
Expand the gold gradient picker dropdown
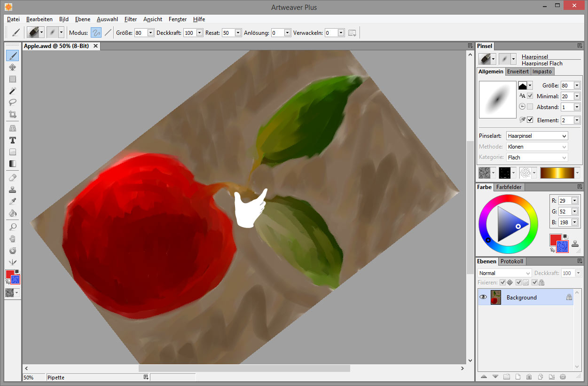coord(578,173)
